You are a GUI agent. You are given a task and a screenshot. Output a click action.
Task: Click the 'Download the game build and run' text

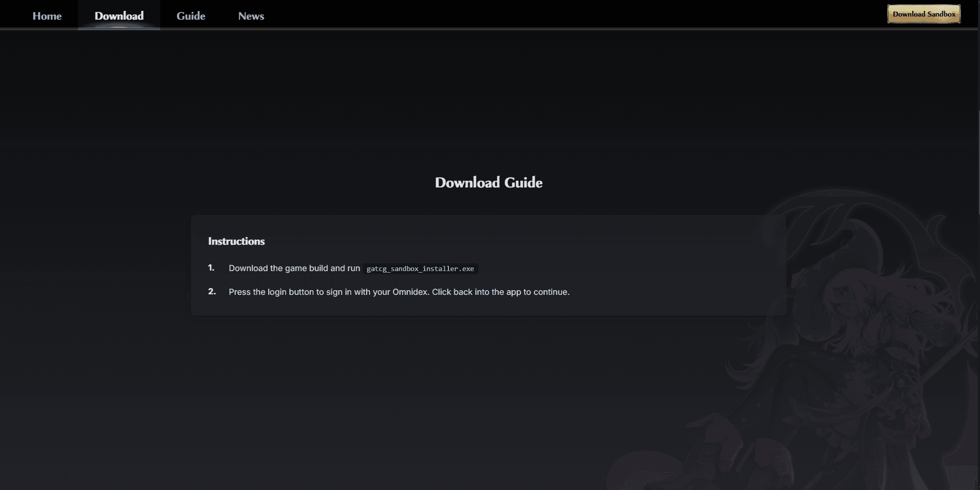[294, 268]
